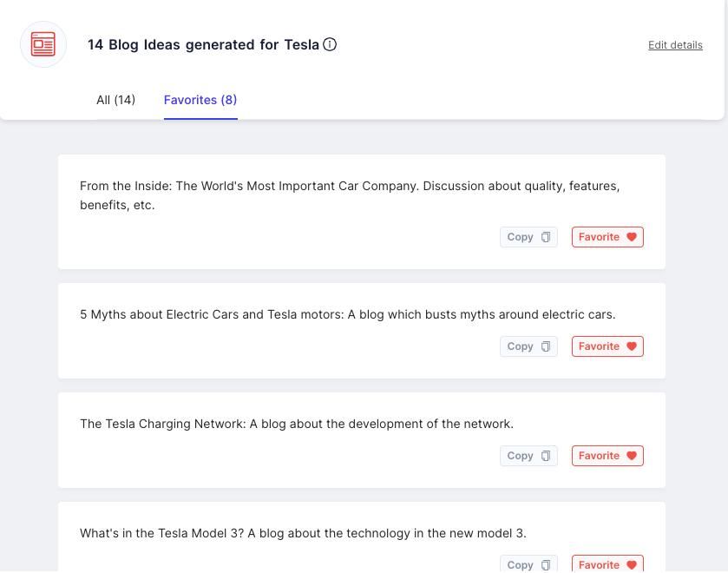
Task: Unfavorite the Tesla Model 3 idea
Action: click(607, 564)
